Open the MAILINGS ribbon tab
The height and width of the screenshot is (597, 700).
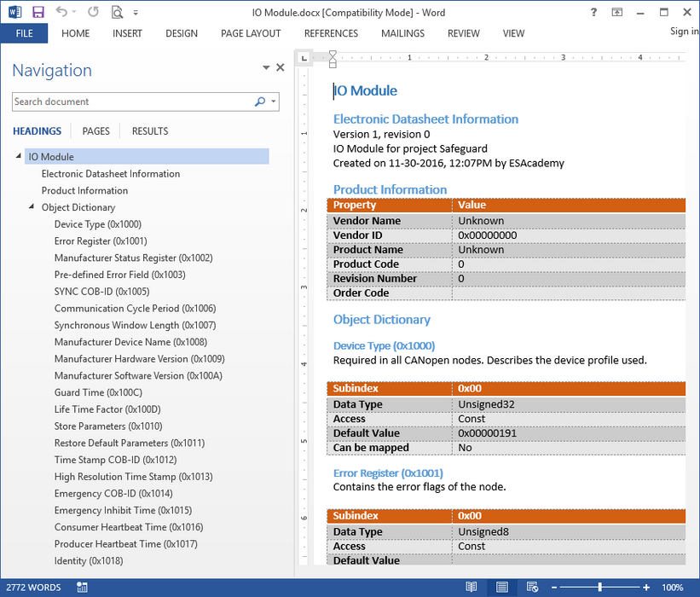[402, 33]
